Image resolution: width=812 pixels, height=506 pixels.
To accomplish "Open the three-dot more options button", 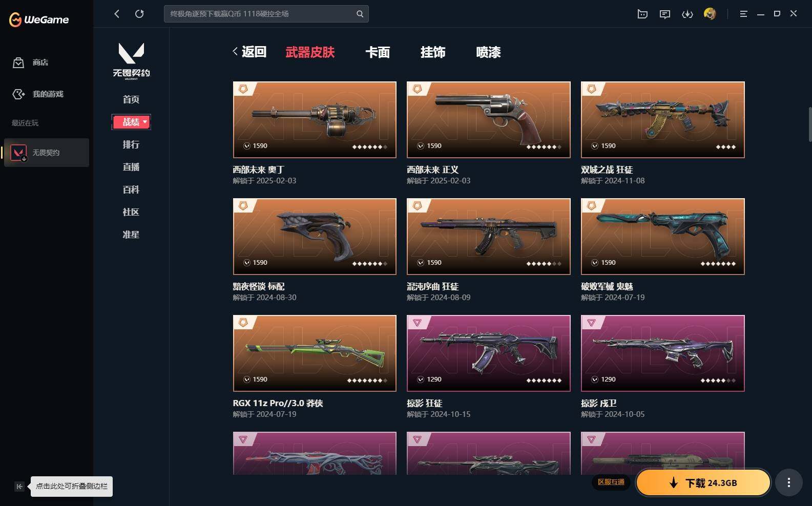I will 789,482.
